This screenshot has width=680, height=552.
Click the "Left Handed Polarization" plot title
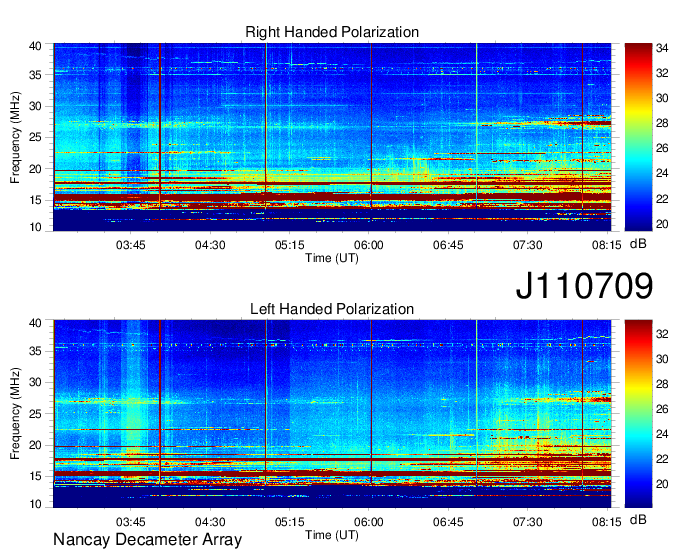[x=332, y=309]
